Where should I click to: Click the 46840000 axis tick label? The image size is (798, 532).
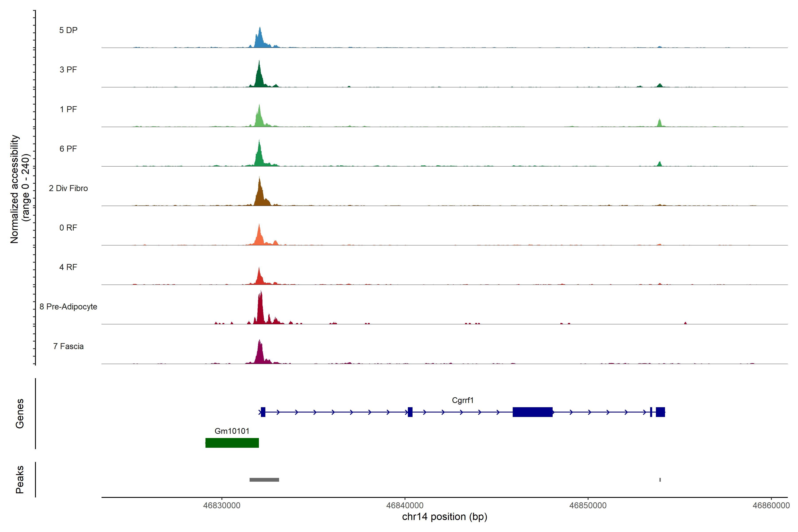405,506
